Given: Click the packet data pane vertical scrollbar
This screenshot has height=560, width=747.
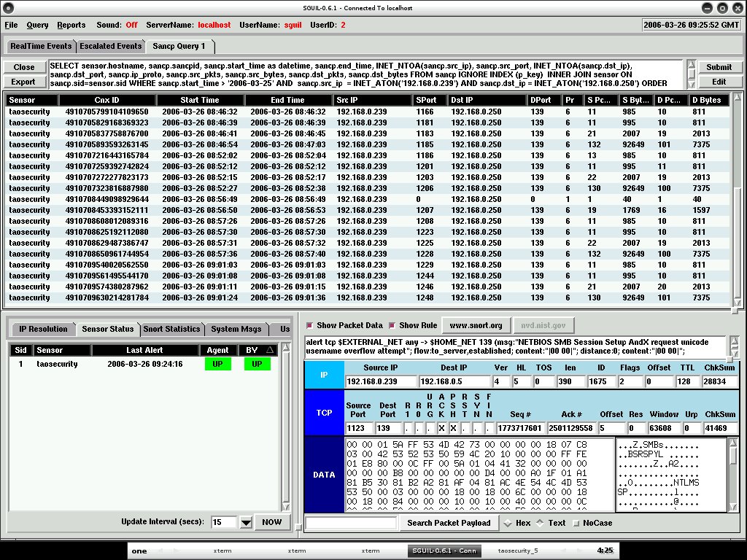Looking at the screenshot, I should (734, 474).
